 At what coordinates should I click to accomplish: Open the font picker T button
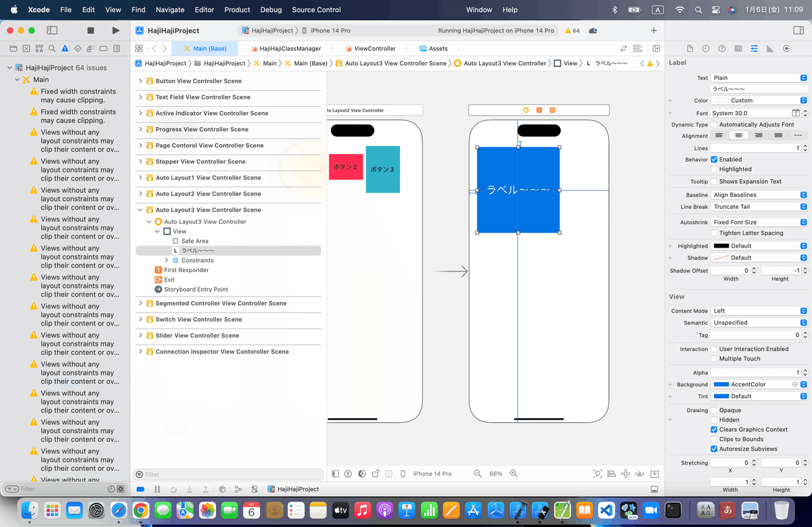click(x=796, y=113)
